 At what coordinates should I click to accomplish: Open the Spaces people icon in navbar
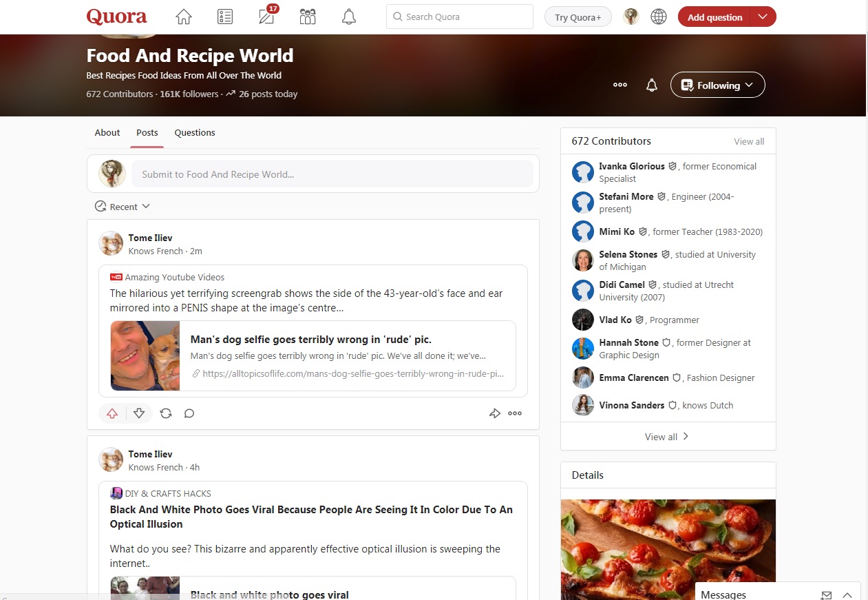coord(308,17)
